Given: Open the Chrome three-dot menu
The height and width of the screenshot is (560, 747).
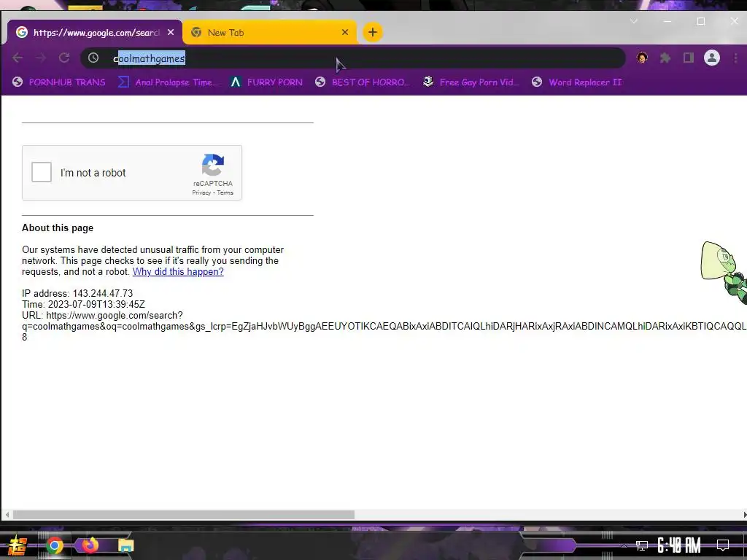Looking at the screenshot, I should (x=735, y=58).
